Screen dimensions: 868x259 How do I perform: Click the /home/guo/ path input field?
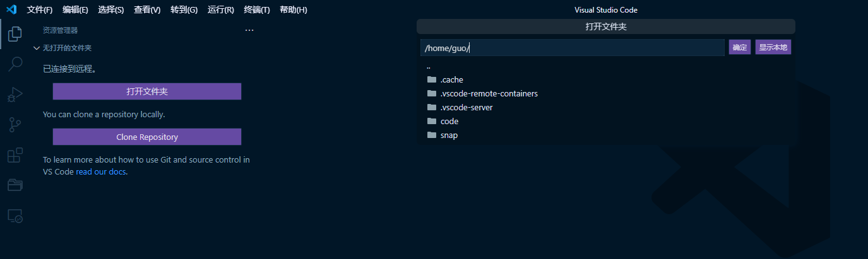[573, 48]
